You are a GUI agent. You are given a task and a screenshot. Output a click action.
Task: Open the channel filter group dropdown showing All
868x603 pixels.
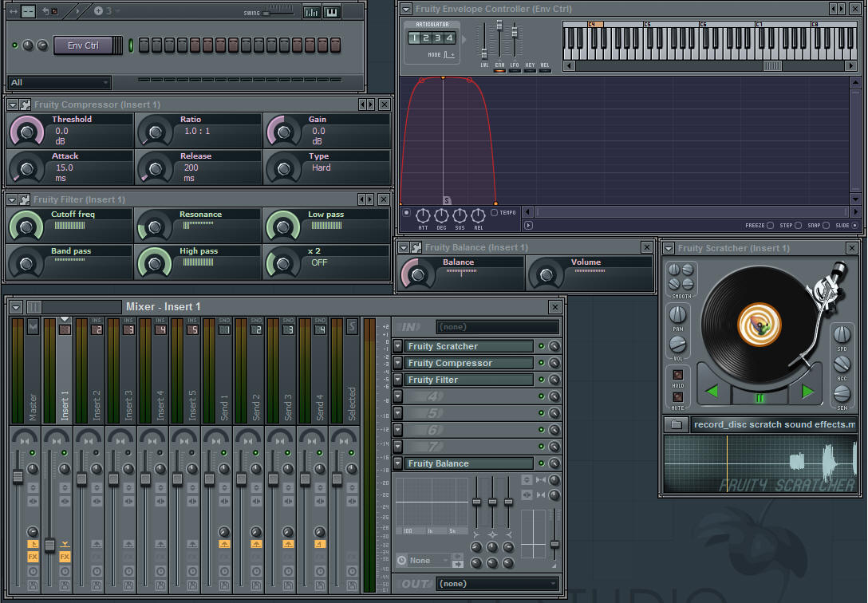60,82
